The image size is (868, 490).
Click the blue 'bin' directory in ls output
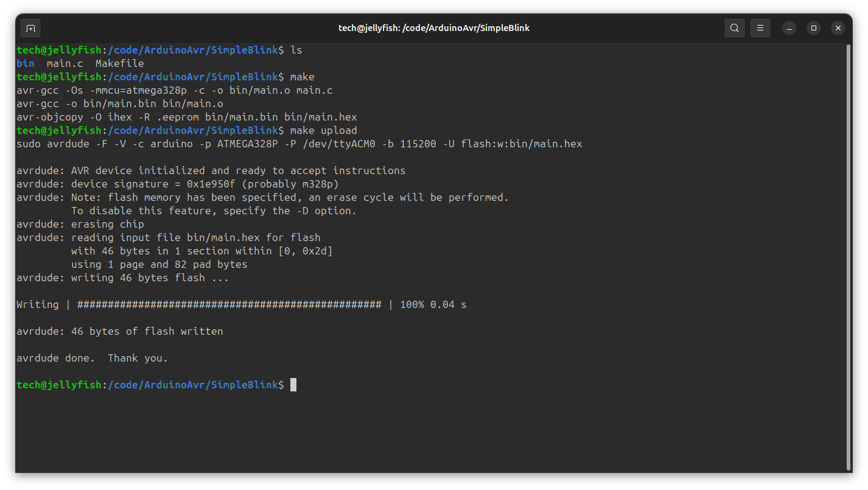26,63
